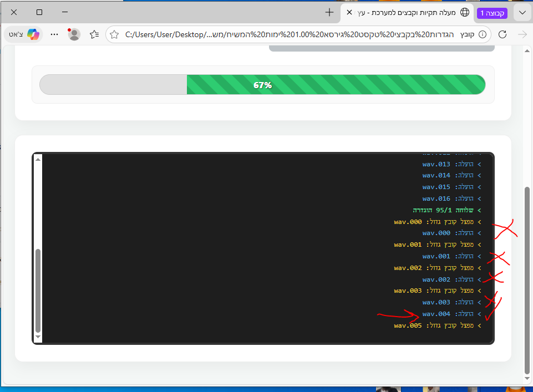
Task: Expand the tab search dropdown chevron
Action: point(522,12)
